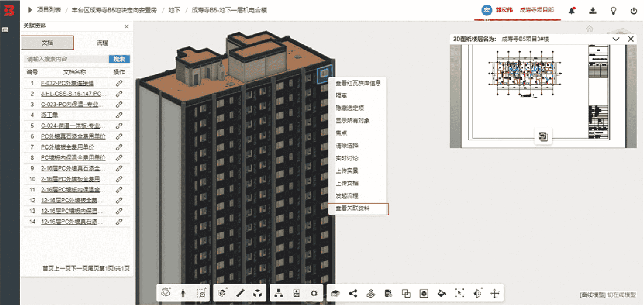Click the lightbulb tips icon
644x305 pixels.
613,11
